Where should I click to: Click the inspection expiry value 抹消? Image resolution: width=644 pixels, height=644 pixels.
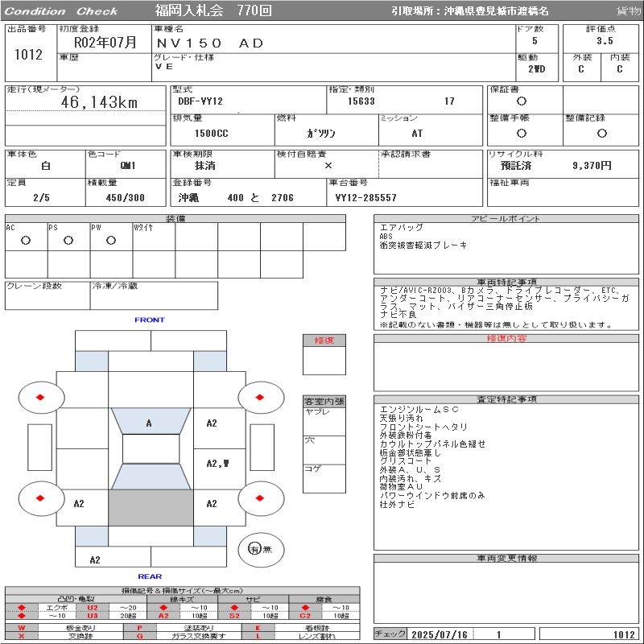click(205, 166)
